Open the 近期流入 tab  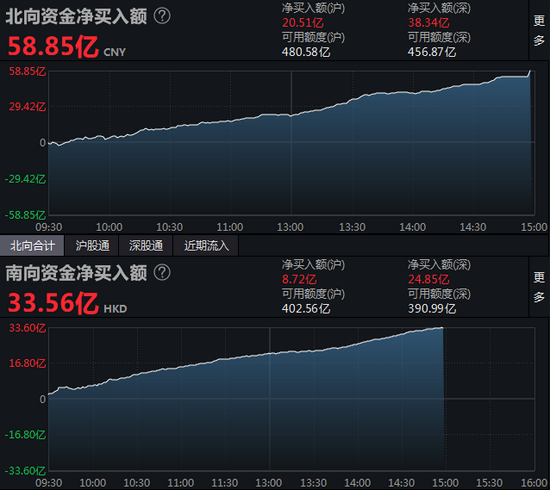206,246
